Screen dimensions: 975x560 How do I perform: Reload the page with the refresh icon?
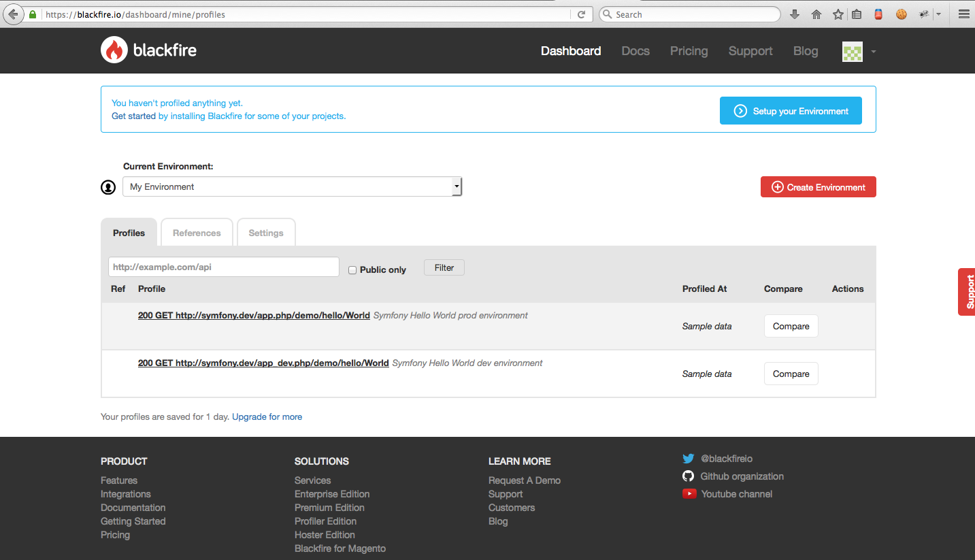tap(581, 14)
